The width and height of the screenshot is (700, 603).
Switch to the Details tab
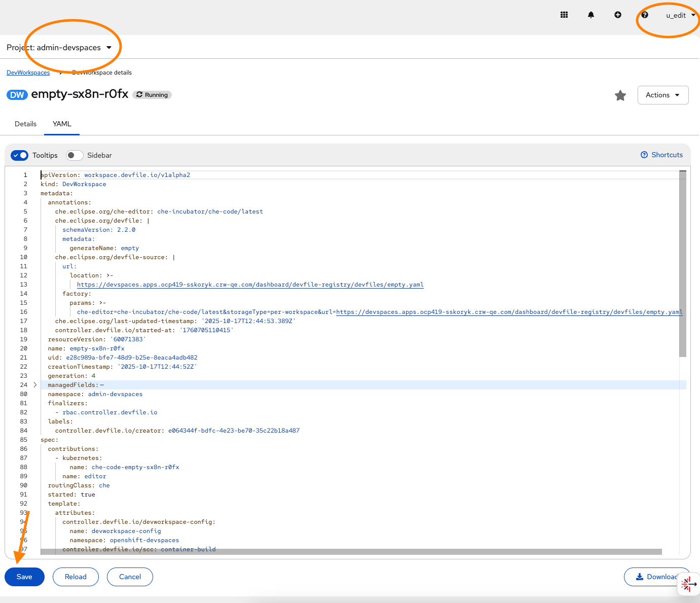click(25, 124)
